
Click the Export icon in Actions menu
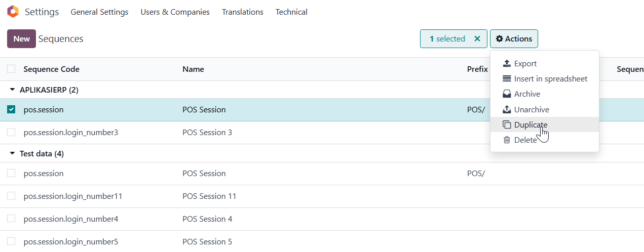(x=507, y=64)
